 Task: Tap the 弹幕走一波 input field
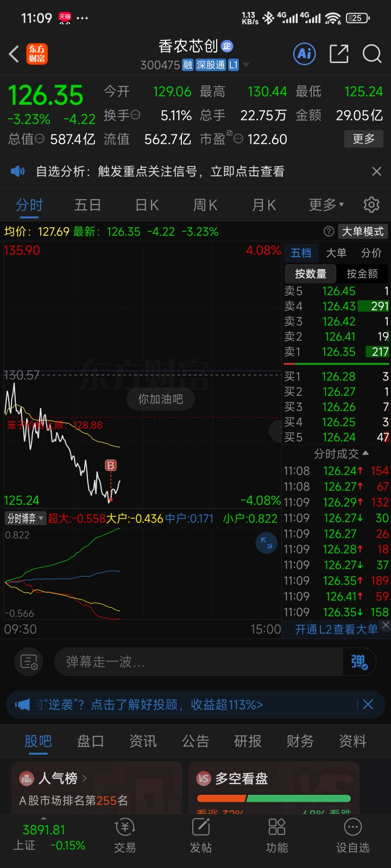click(198, 662)
